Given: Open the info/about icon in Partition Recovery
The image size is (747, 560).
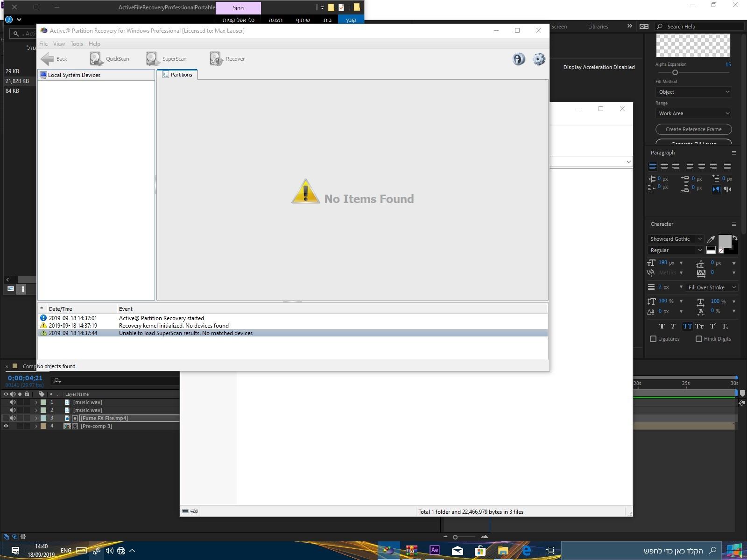Looking at the screenshot, I should click(519, 59).
